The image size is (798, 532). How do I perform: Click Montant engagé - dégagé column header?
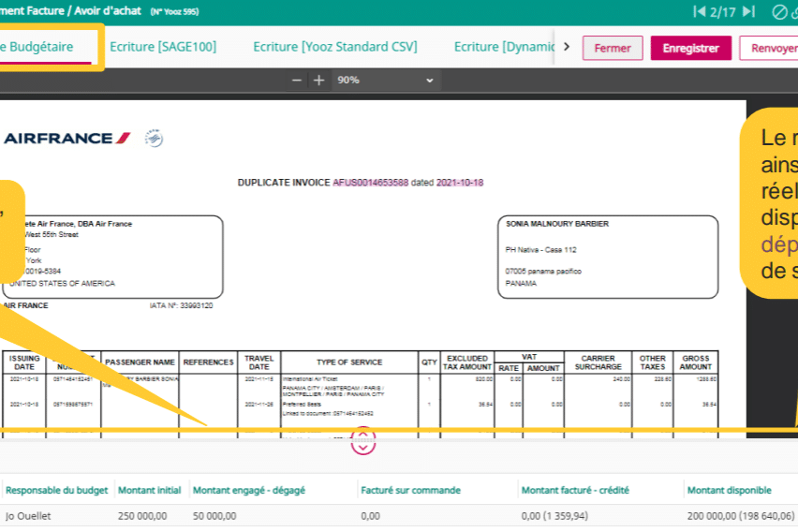coord(249,490)
